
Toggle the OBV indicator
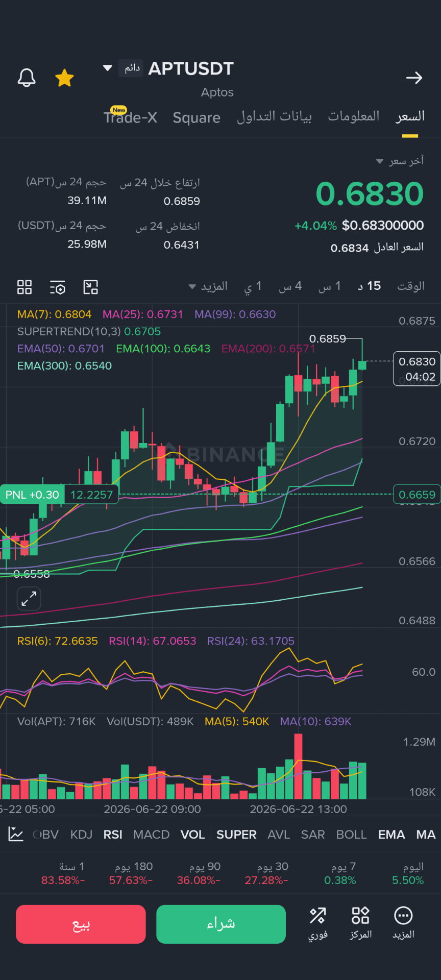[45, 835]
